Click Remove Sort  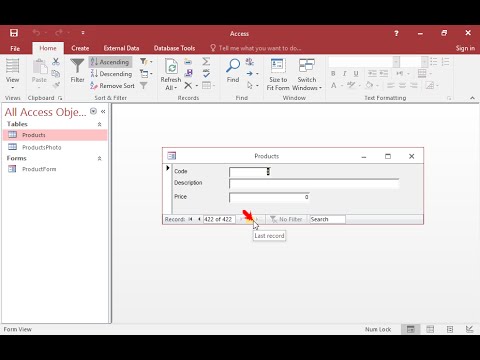[112, 86]
